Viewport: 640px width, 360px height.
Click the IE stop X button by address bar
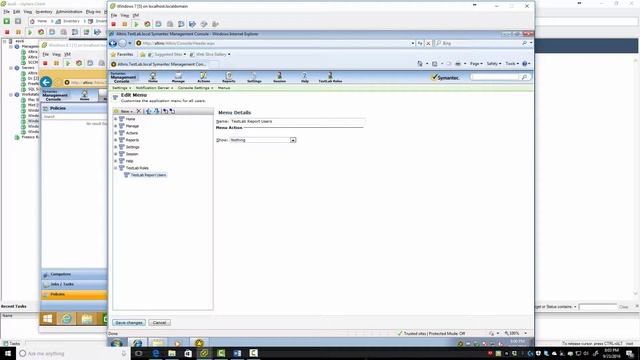[x=428, y=43]
